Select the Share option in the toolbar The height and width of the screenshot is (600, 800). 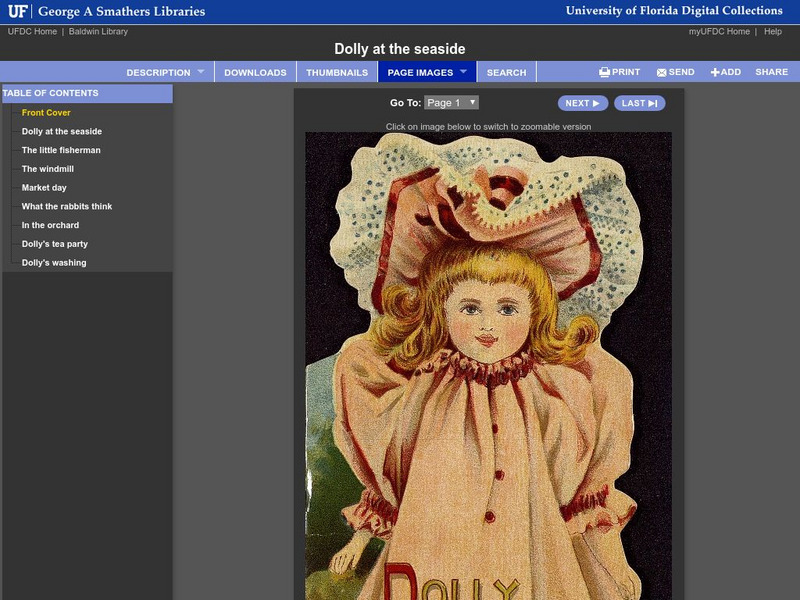coord(771,72)
